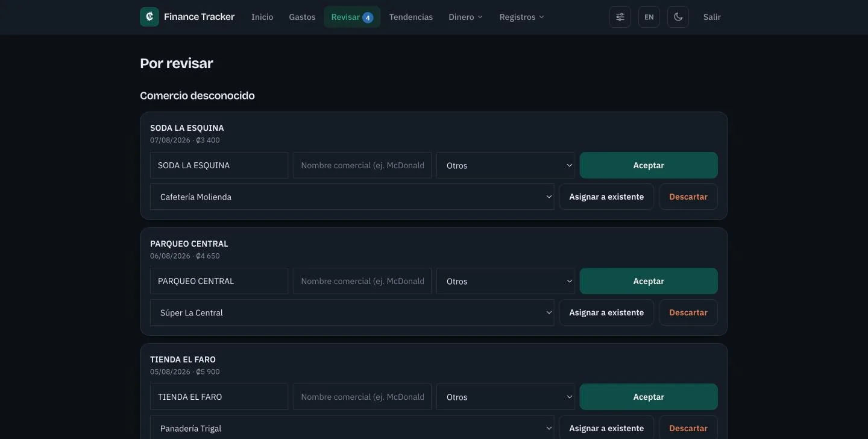Go to the Inicio tab
Image resolution: width=868 pixels, height=439 pixels.
(262, 17)
